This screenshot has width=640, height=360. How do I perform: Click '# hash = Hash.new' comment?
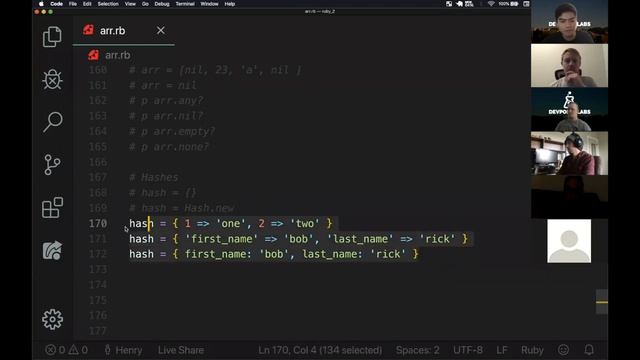coord(182,208)
